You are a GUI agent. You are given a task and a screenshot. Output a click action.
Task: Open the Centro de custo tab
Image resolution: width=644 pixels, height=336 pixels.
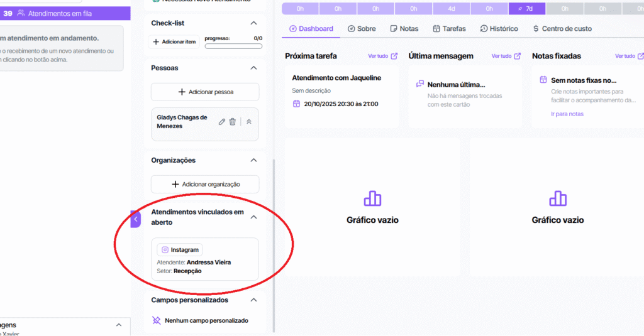click(x=562, y=29)
